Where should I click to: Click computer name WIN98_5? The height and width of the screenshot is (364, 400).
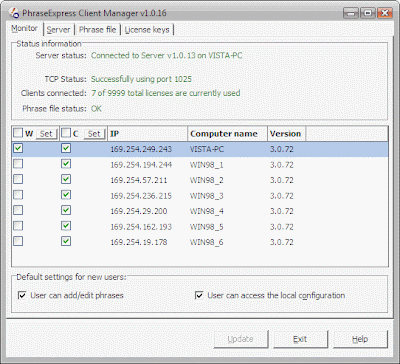coord(207,227)
